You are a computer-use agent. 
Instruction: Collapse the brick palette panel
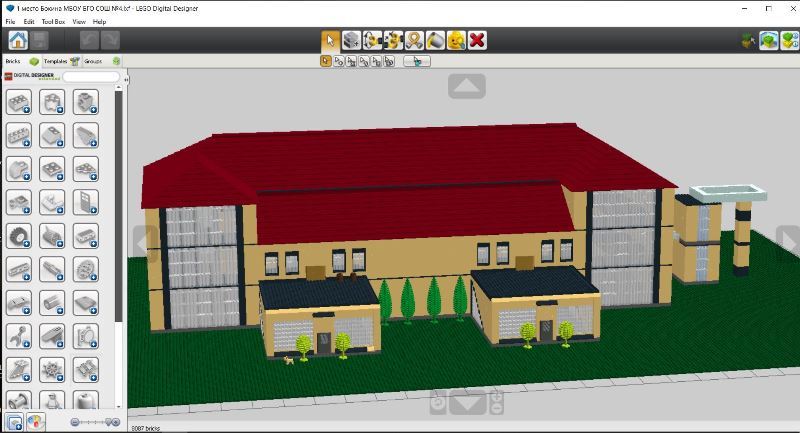click(x=128, y=77)
